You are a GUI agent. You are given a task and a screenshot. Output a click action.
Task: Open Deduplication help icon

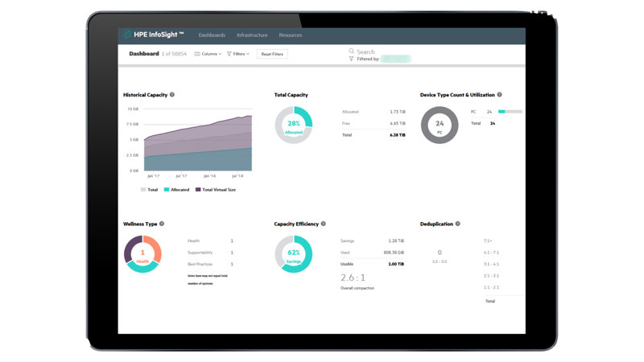pos(457,224)
